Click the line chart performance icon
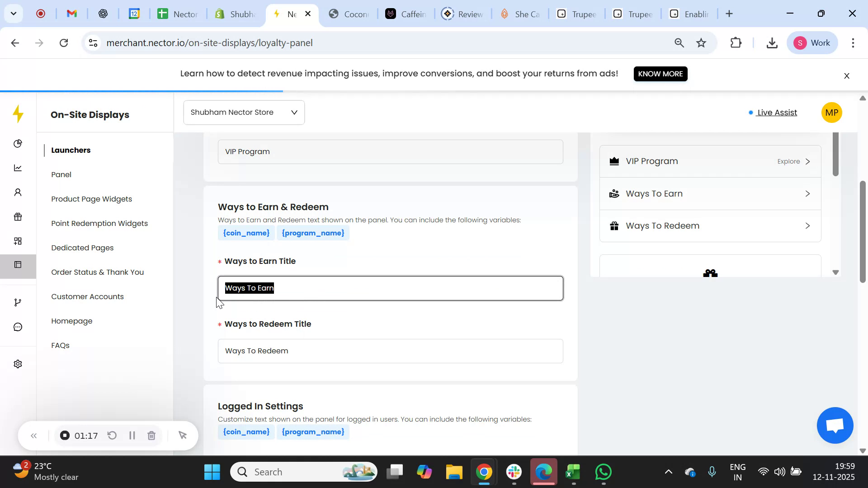Image resolution: width=868 pixels, height=488 pixels. (x=18, y=168)
